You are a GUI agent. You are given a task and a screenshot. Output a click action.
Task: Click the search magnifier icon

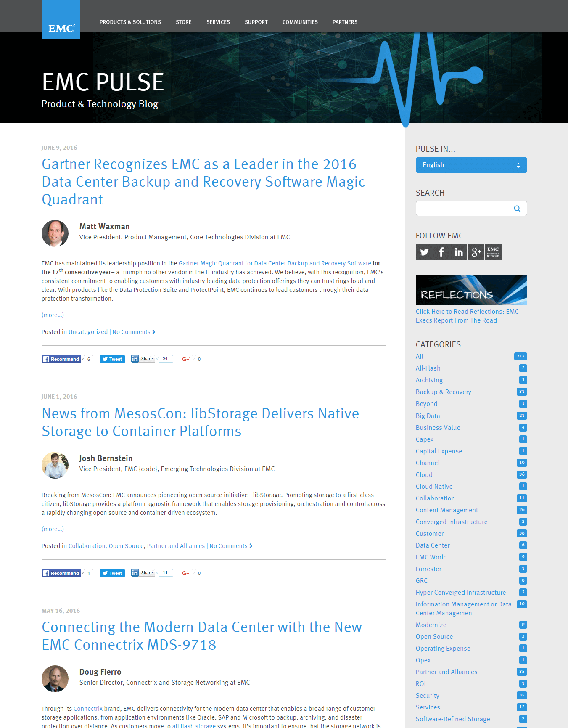[x=517, y=209]
